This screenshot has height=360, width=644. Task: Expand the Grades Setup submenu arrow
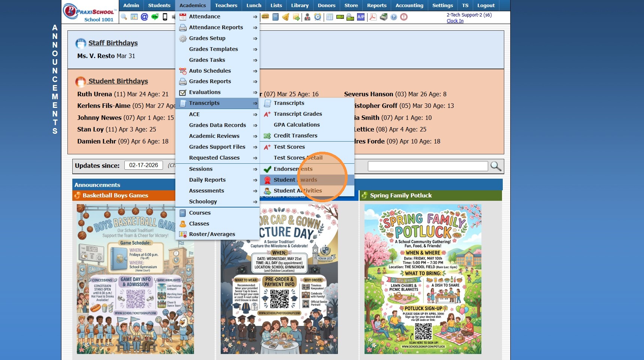(255, 39)
